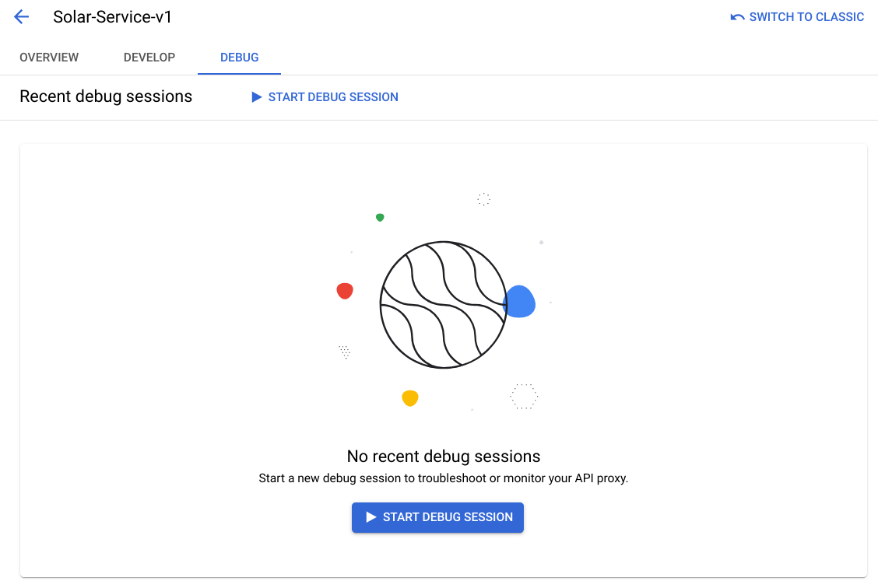This screenshot has width=878, height=588.
Task: Click the red blob left of the globe
Action: point(345,291)
